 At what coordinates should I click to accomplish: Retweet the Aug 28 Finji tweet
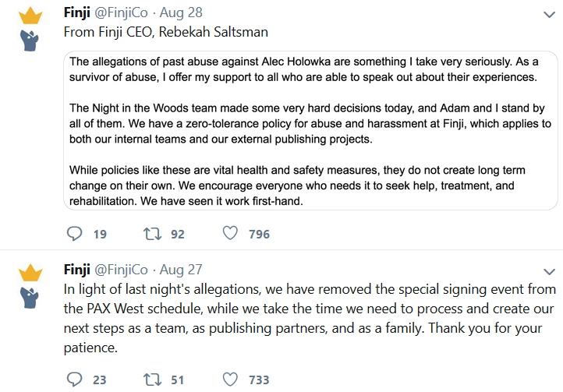point(153,234)
